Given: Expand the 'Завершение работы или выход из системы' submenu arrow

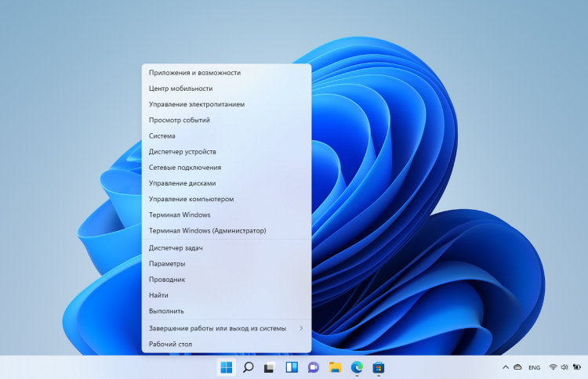Looking at the screenshot, I should point(301,328).
